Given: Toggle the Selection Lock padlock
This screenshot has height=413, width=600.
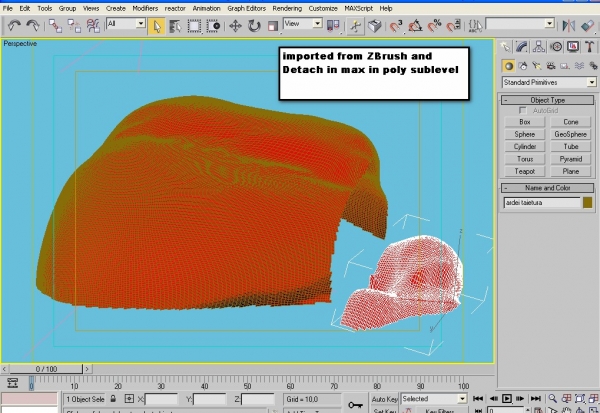Looking at the screenshot, I should (113, 399).
